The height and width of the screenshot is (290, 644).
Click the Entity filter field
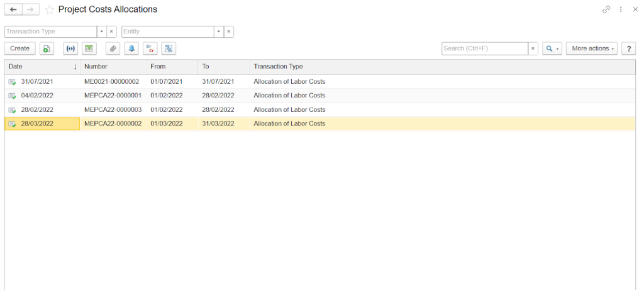[167, 31]
